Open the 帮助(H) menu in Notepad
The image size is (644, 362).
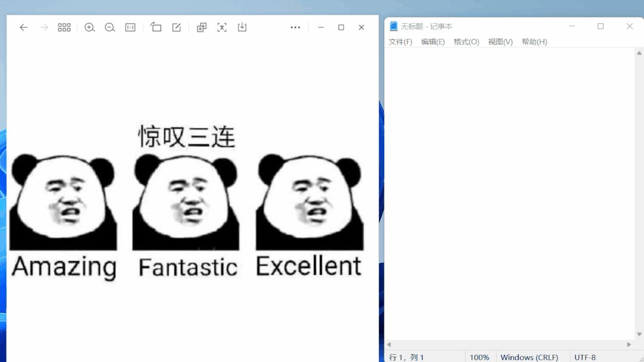(x=534, y=42)
